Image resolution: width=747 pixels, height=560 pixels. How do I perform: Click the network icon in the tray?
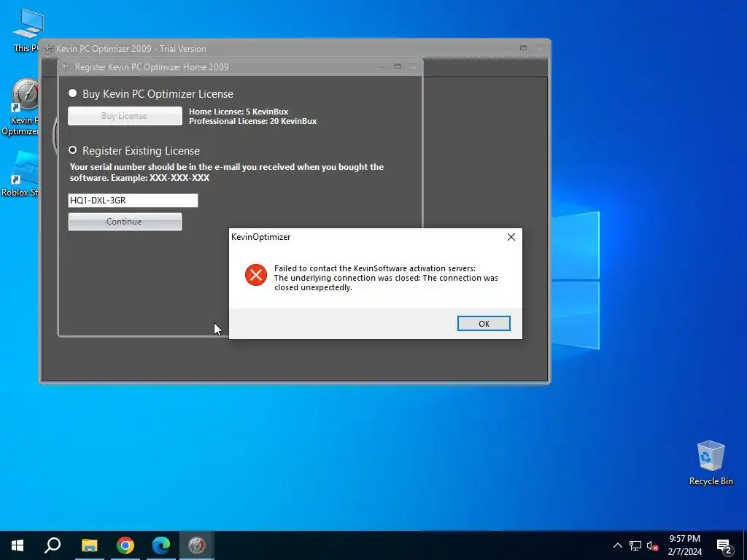point(635,545)
